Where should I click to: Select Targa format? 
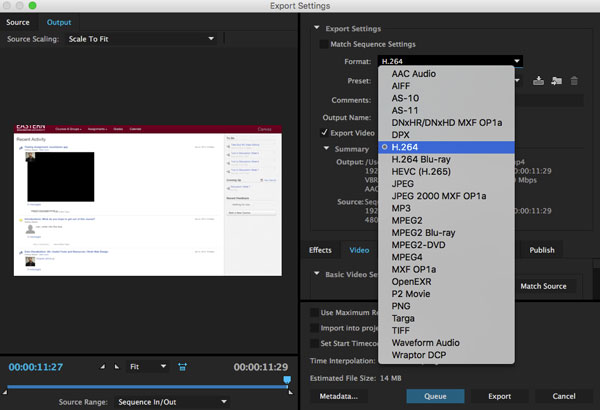point(446,319)
